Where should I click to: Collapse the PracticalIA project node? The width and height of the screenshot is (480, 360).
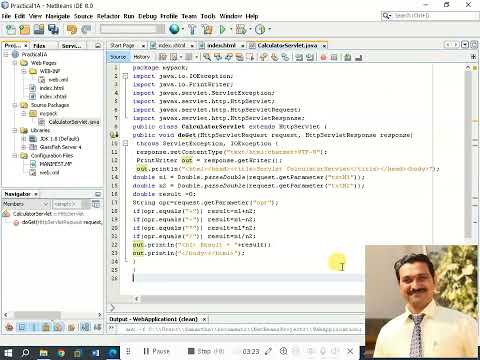6,54
